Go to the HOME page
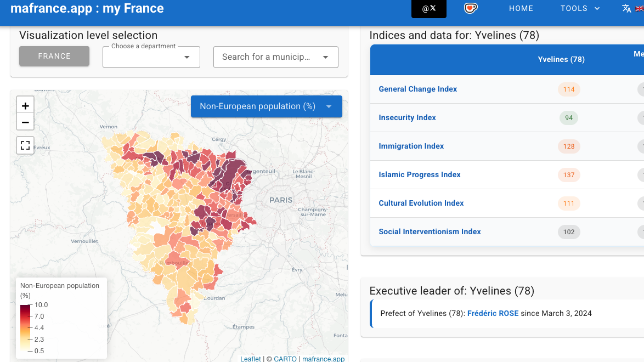Screen dimensions: 644x362 click(x=521, y=8)
